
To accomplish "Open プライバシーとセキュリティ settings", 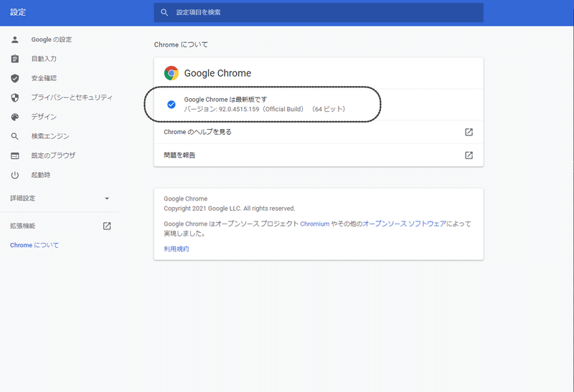I will 72,97.
